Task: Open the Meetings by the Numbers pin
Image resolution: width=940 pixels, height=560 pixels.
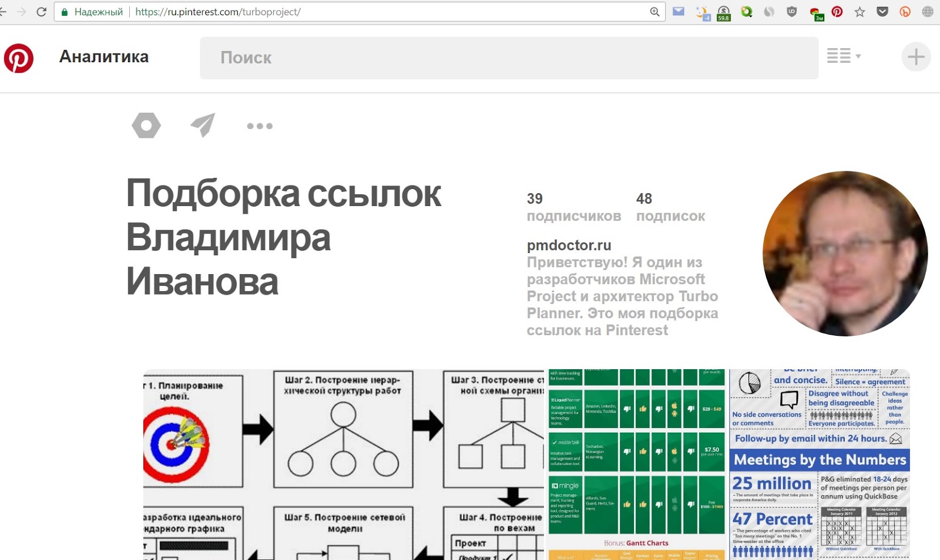Action: [x=820, y=464]
